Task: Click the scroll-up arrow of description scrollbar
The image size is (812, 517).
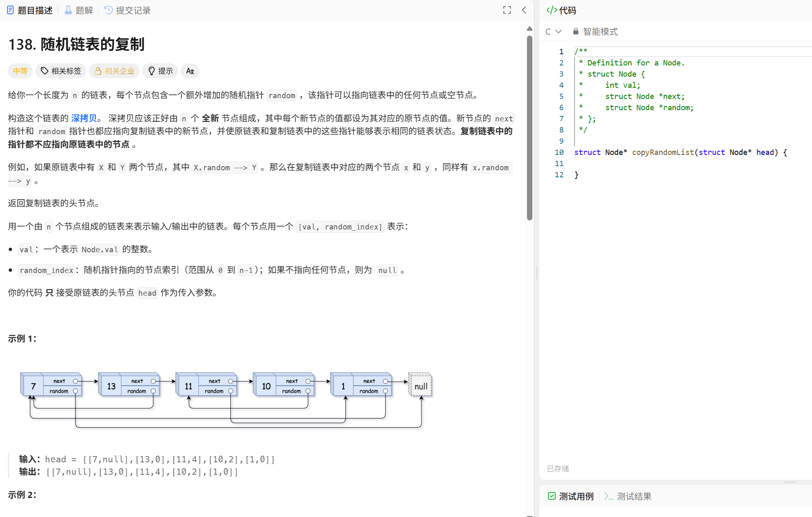Action: click(529, 29)
